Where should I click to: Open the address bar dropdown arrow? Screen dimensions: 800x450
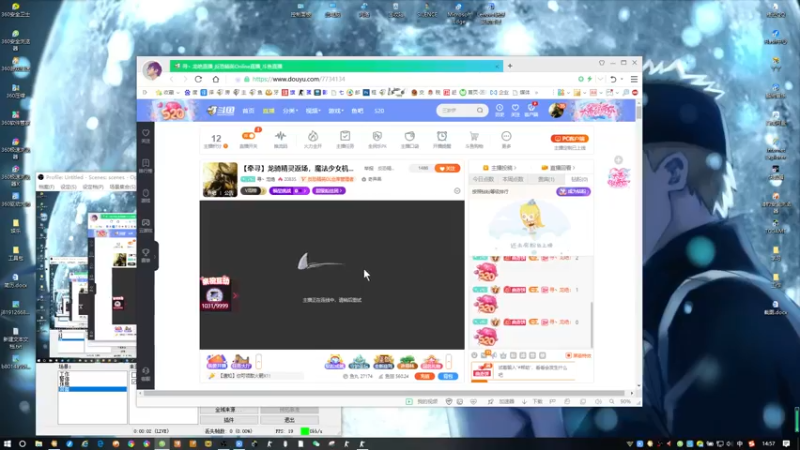[601, 79]
